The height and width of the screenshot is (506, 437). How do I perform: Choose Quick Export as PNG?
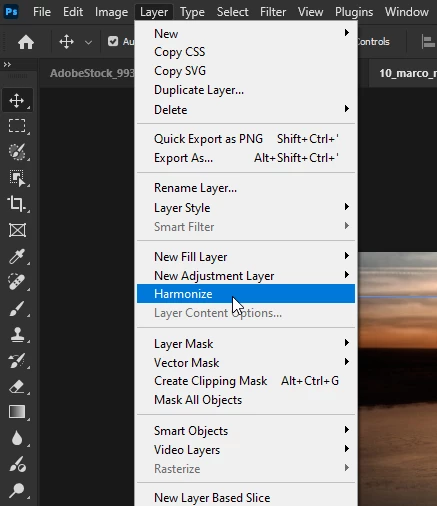coord(246,138)
